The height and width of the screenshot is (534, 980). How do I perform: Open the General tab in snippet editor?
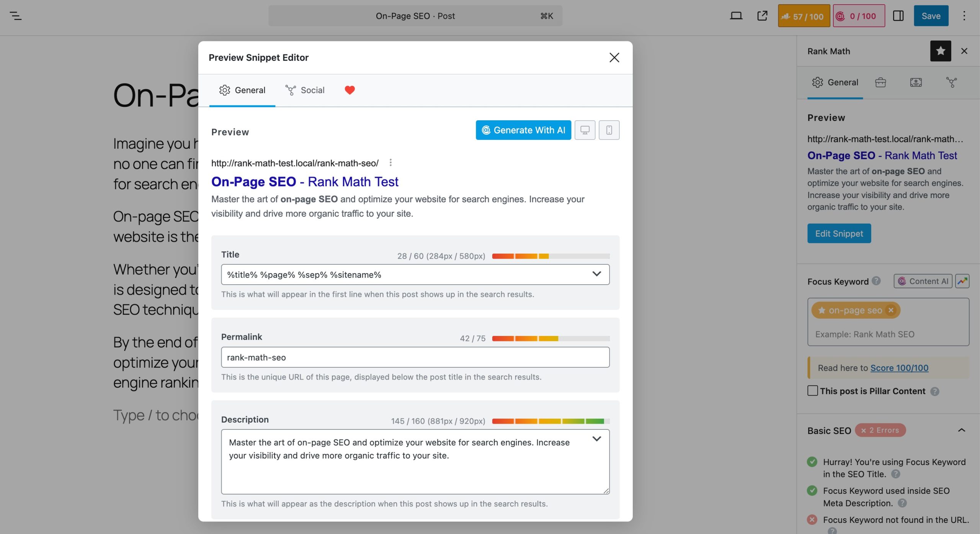click(242, 90)
